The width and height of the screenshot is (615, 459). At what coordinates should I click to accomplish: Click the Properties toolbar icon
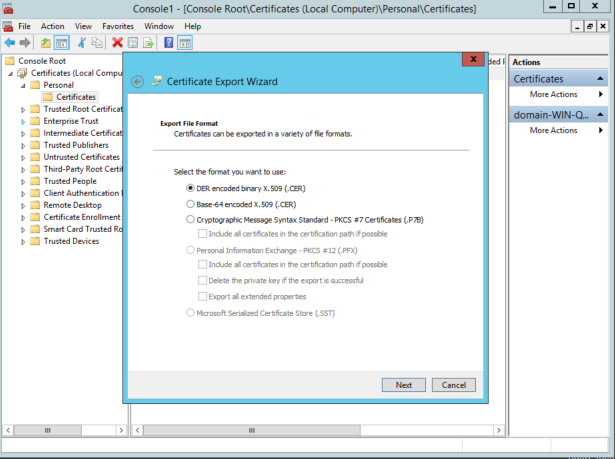click(133, 42)
